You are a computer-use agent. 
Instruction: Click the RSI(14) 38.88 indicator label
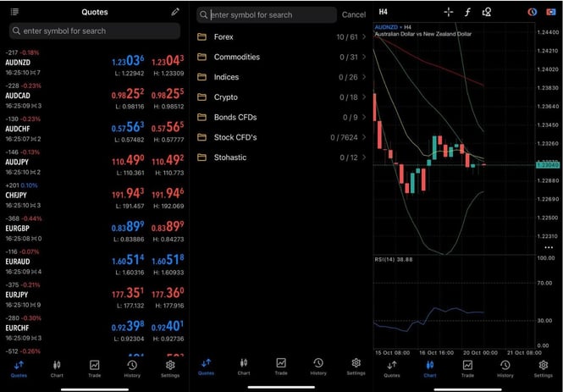tap(394, 259)
